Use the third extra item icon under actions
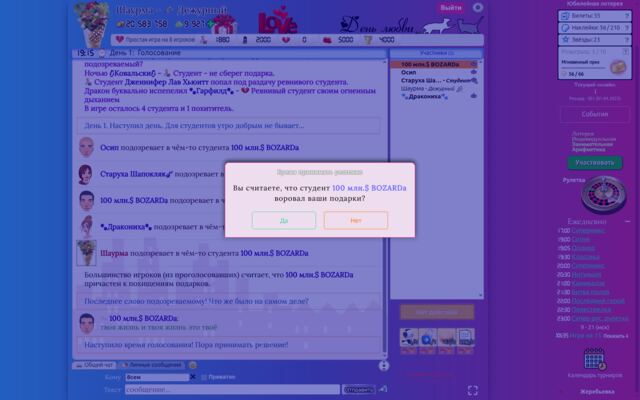 coord(447,340)
